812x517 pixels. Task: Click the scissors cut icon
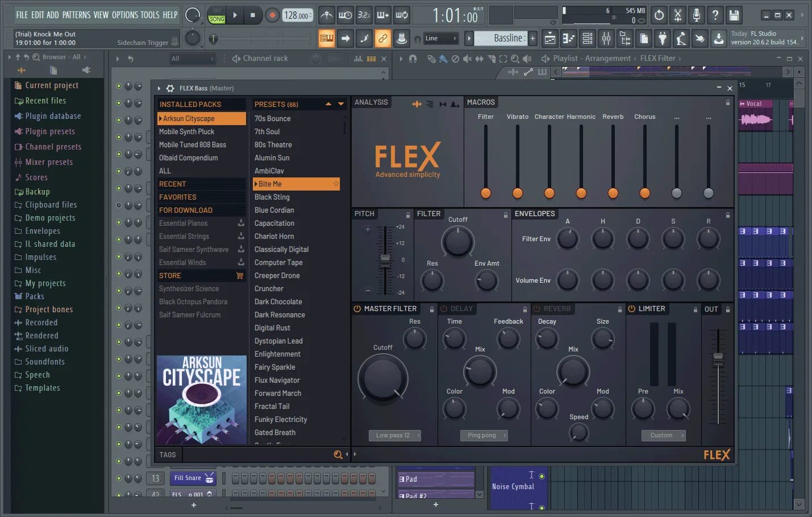pos(678,15)
